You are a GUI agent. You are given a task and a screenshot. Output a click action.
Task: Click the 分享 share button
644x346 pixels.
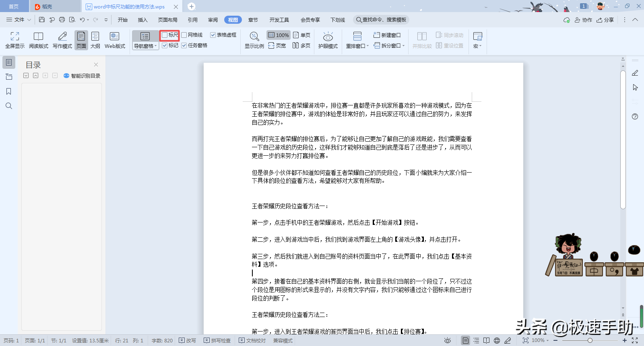pos(605,20)
